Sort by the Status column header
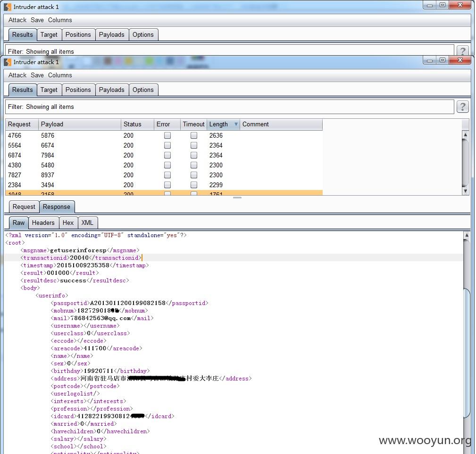Image resolution: width=476 pixels, height=454 pixels. pyautogui.click(x=137, y=124)
